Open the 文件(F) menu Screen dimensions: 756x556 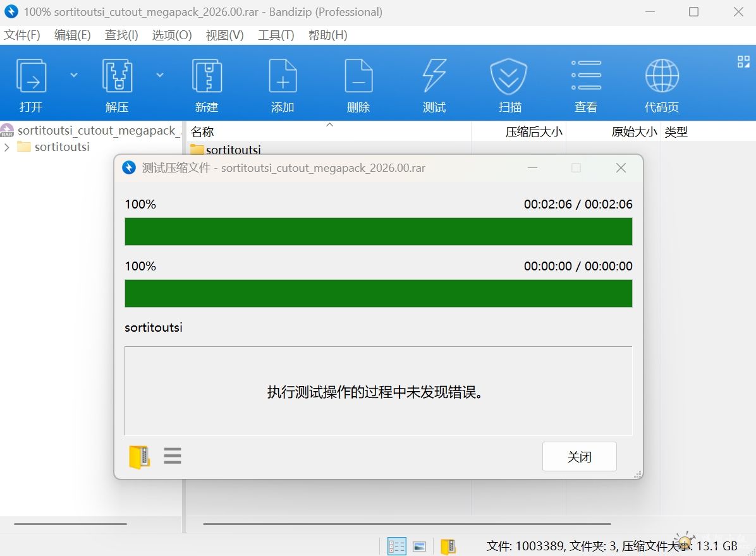22,35
